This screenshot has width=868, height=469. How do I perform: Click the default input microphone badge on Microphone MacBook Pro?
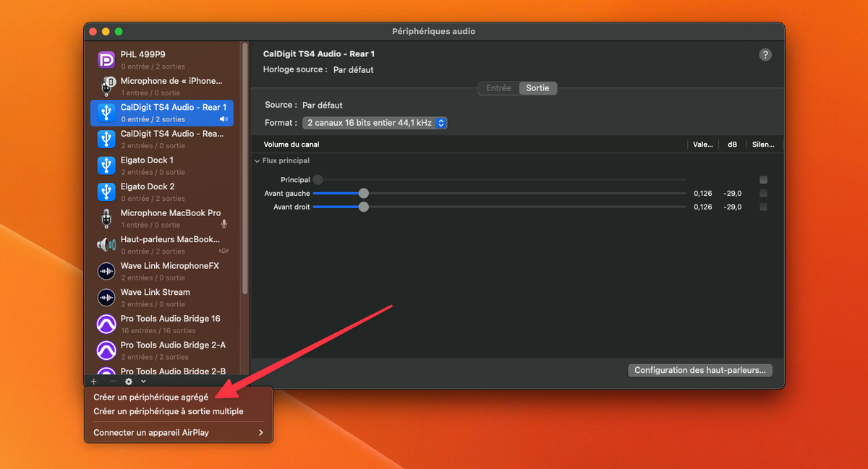[x=224, y=225]
